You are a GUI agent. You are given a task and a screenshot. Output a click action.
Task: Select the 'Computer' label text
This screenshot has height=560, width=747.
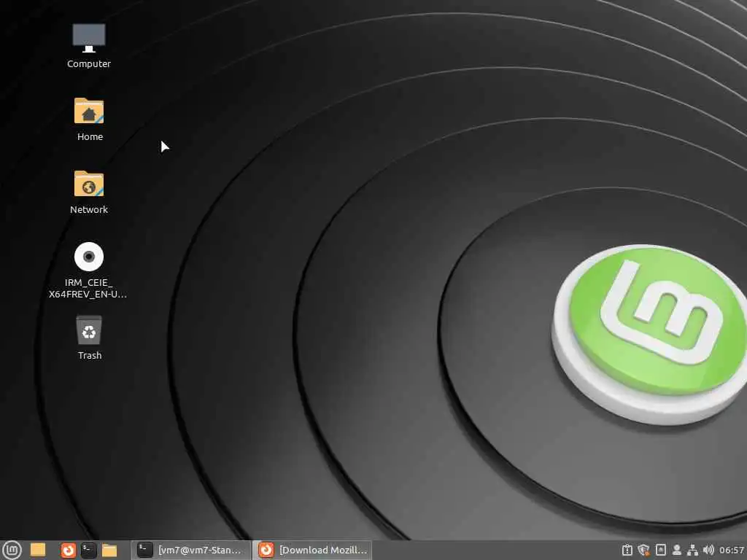[x=88, y=64]
